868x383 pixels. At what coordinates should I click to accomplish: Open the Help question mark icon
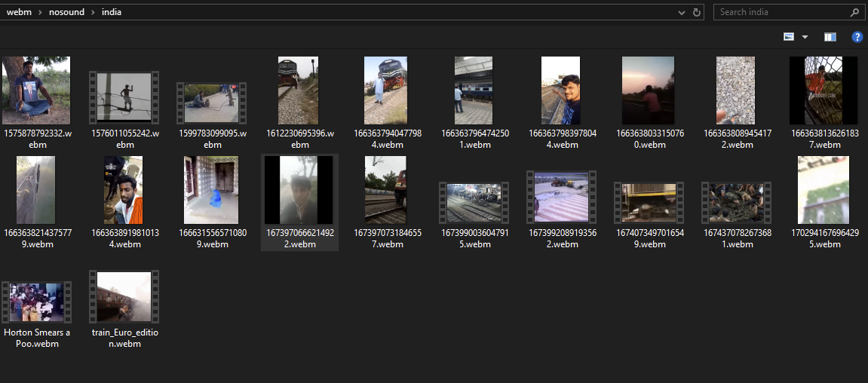[x=857, y=37]
